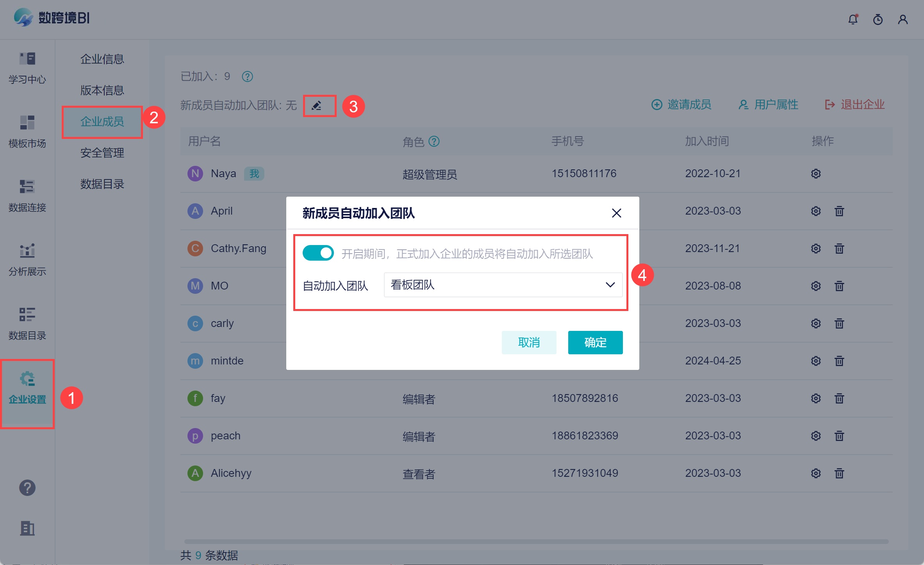Toggle off the auto-join team switch

click(318, 253)
